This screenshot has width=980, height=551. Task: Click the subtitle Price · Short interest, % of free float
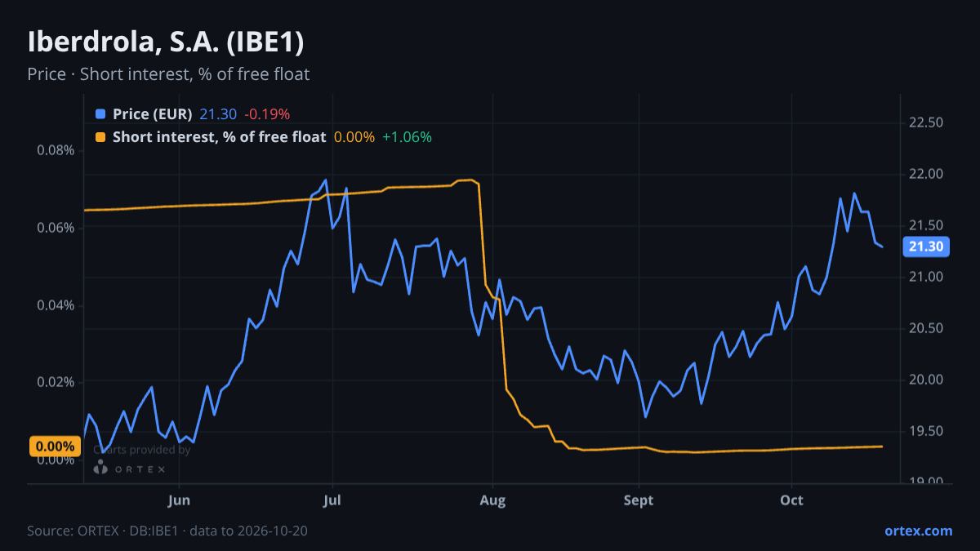(x=168, y=74)
